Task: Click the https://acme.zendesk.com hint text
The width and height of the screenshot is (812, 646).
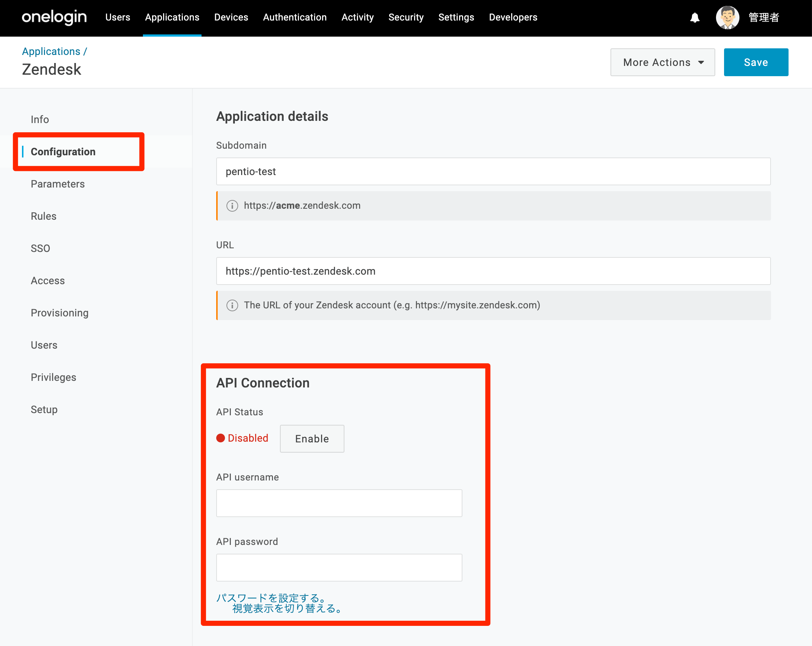Action: coord(302,205)
